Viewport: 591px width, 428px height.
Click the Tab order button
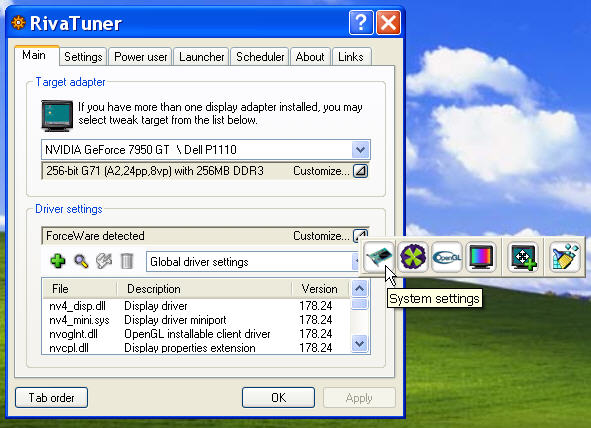point(52,398)
